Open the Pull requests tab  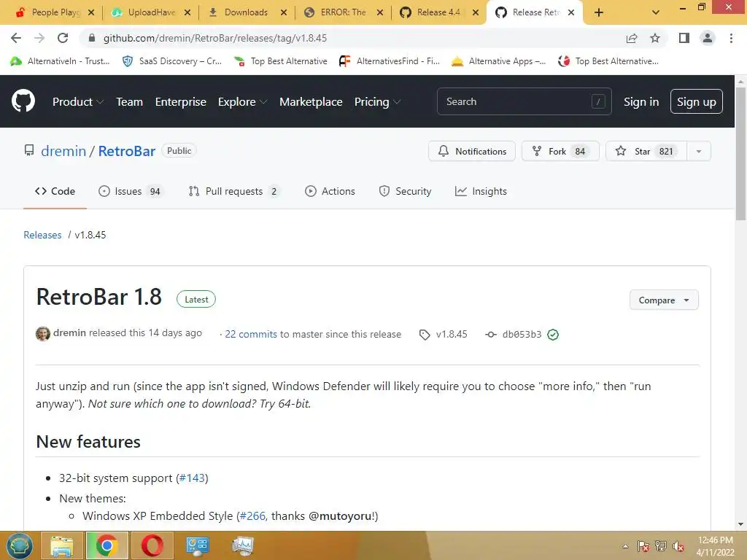coord(234,192)
